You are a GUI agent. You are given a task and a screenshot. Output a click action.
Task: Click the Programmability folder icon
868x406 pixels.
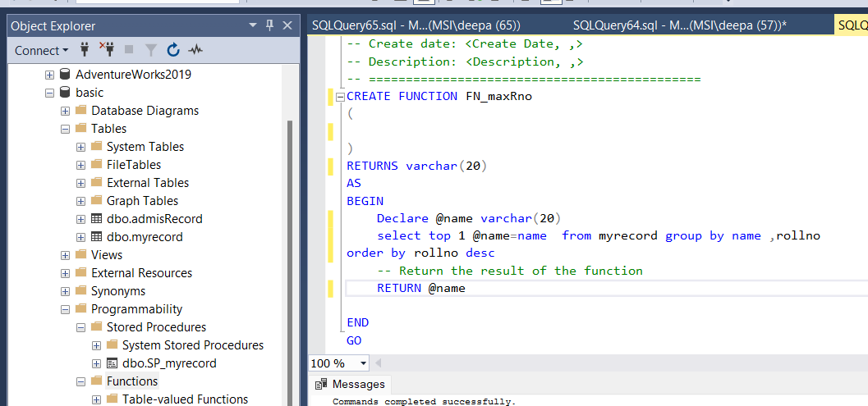80,308
